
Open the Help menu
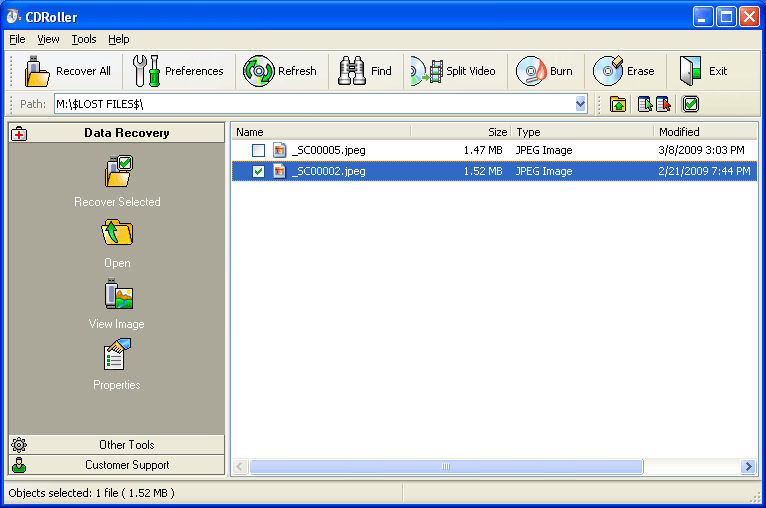(x=119, y=39)
